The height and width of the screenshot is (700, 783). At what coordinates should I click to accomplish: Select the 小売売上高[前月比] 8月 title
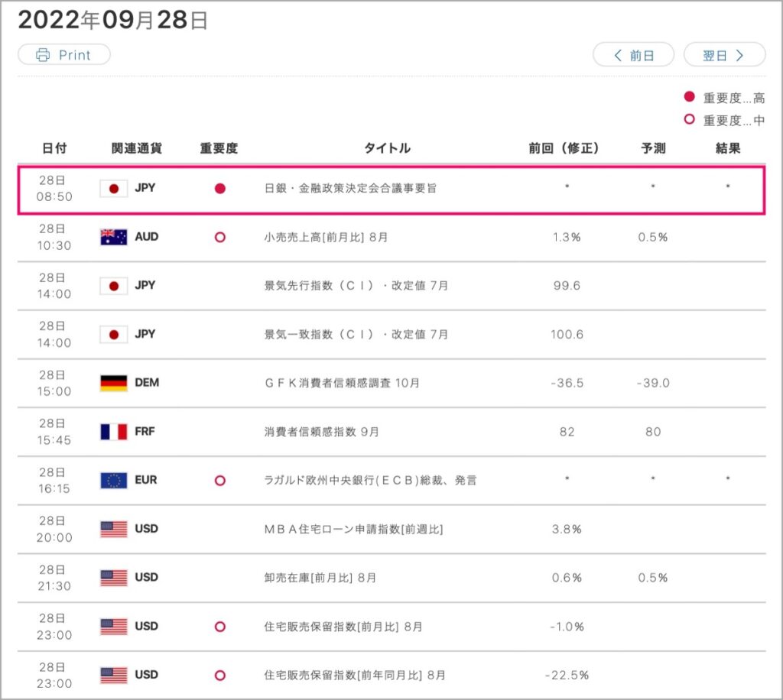point(326,237)
